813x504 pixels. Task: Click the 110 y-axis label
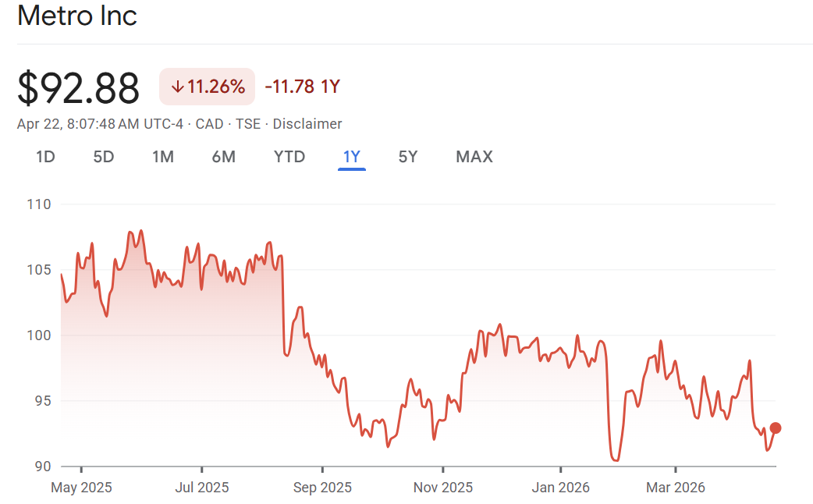(38, 204)
